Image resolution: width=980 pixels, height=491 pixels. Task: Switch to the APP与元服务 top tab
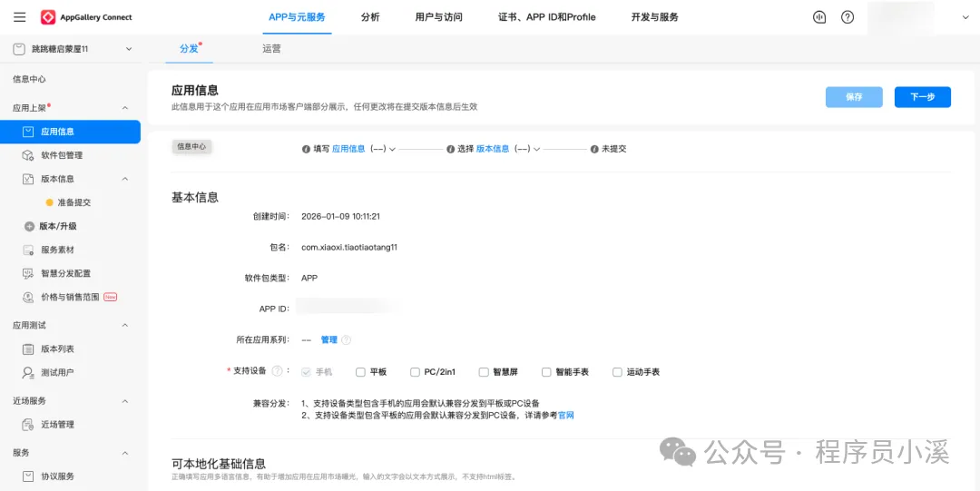297,17
